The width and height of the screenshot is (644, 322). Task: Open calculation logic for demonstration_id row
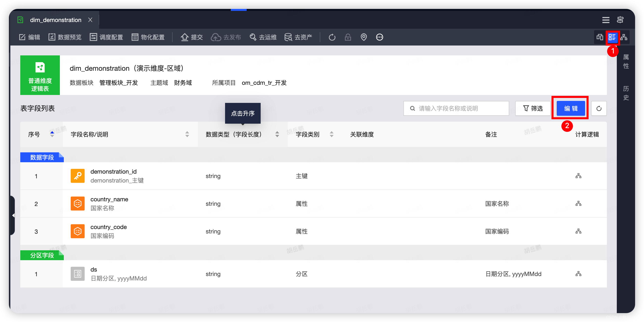(x=578, y=176)
